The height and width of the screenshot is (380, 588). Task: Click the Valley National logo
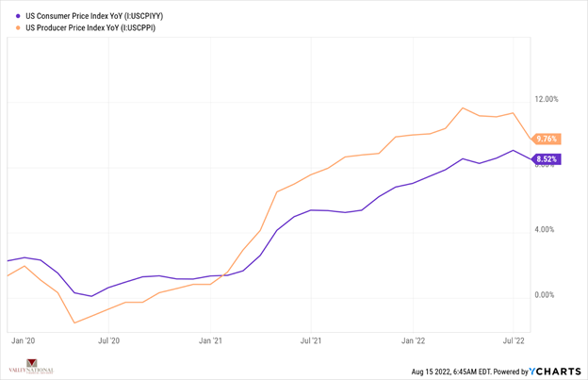click(x=30, y=367)
